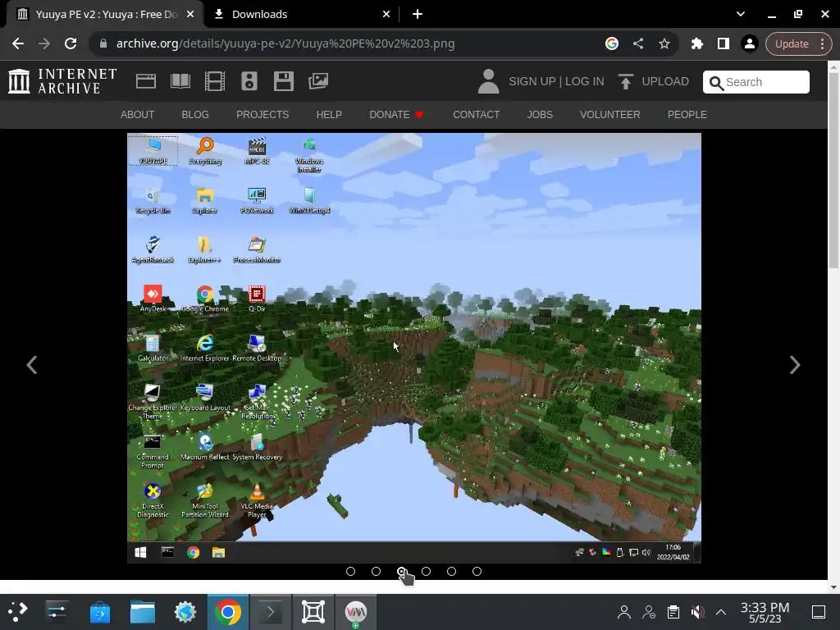The height and width of the screenshot is (630, 840).
Task: Open the HELP menu item
Action: coord(329,115)
